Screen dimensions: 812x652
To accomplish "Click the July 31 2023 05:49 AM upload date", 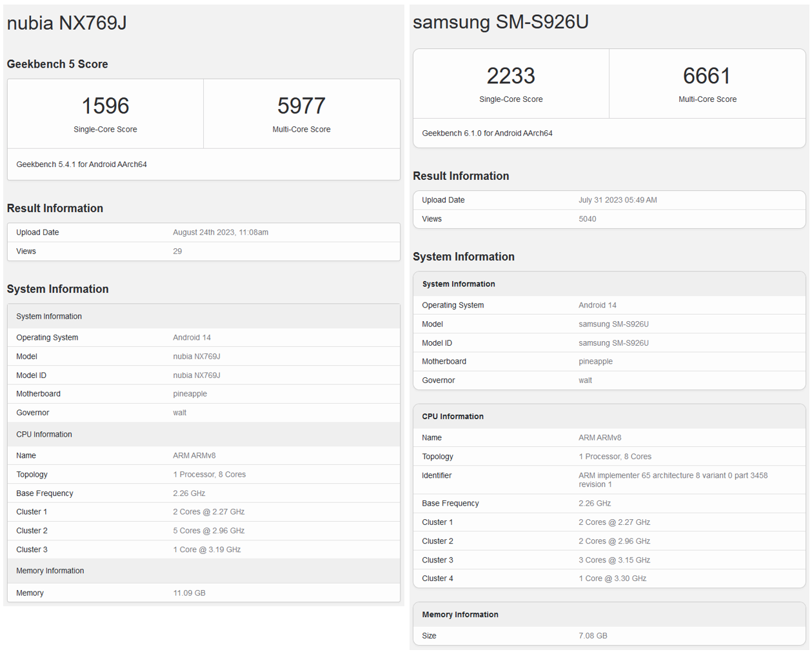I will (617, 200).
